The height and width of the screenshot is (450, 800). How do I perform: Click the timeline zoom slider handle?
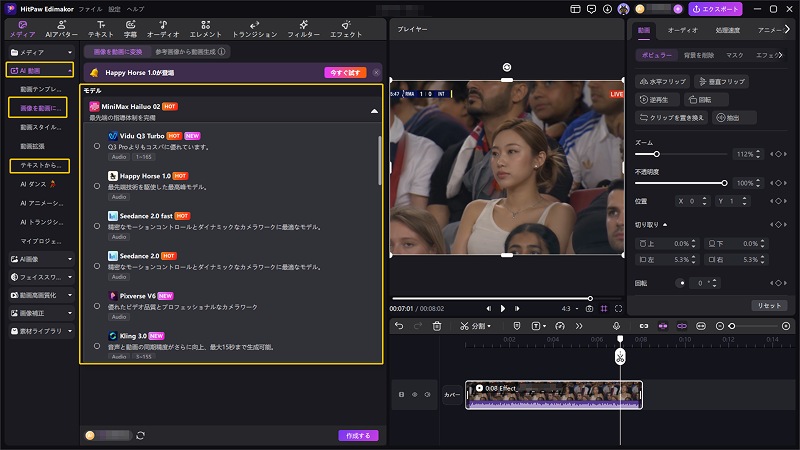(x=732, y=326)
